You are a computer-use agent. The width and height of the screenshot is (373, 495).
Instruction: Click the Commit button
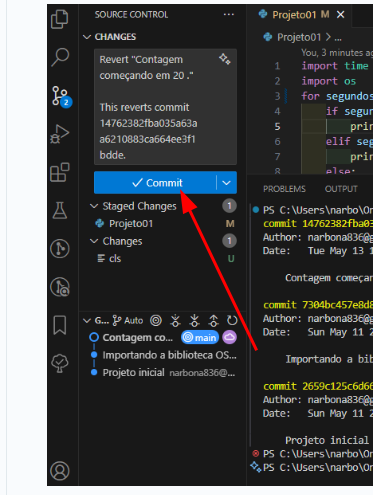click(x=155, y=183)
